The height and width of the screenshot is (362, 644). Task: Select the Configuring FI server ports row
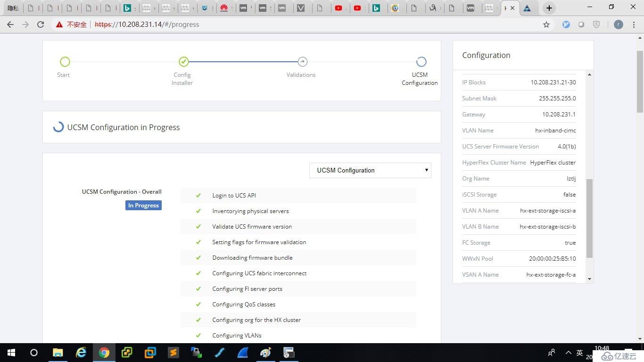pyautogui.click(x=298, y=288)
